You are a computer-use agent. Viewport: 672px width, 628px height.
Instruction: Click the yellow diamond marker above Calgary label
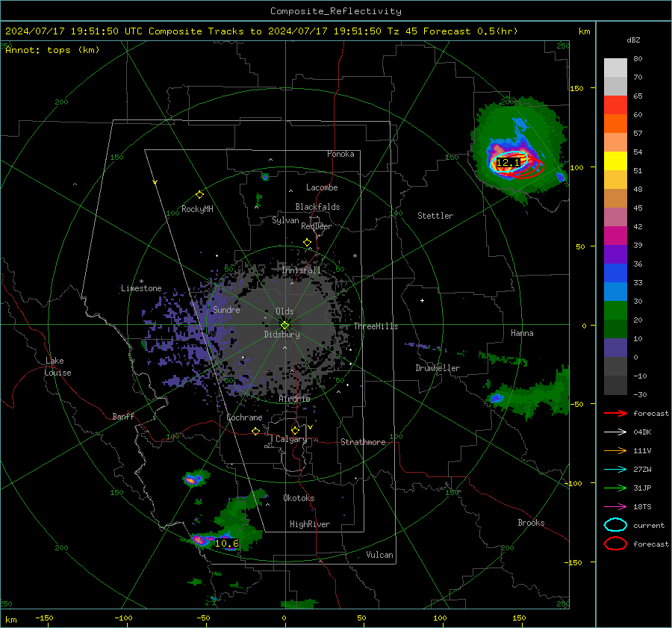295,430
